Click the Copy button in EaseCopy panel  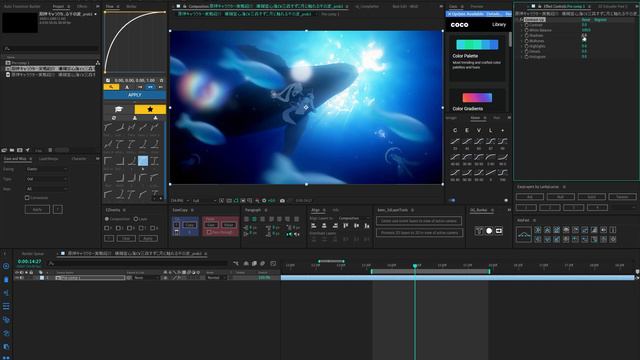pyautogui.click(x=189, y=225)
